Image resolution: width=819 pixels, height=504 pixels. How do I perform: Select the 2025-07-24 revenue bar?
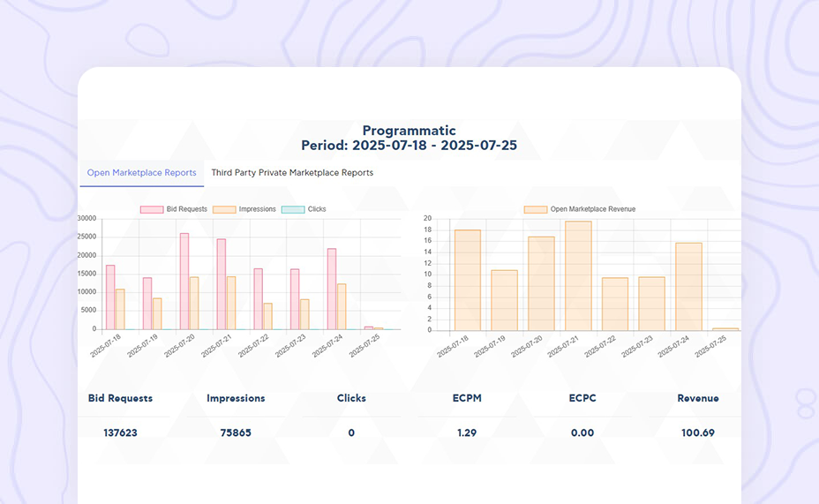pyautogui.click(x=688, y=287)
